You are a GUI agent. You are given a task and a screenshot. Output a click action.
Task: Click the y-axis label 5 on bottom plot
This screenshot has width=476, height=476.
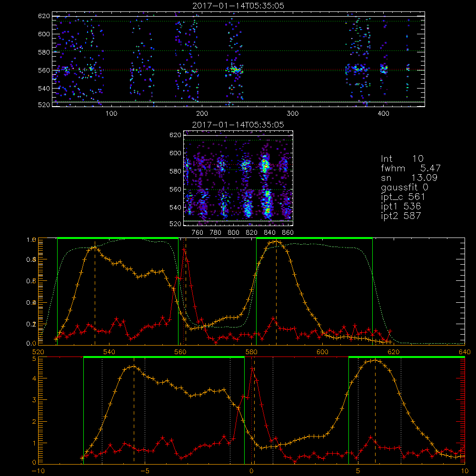(34, 358)
